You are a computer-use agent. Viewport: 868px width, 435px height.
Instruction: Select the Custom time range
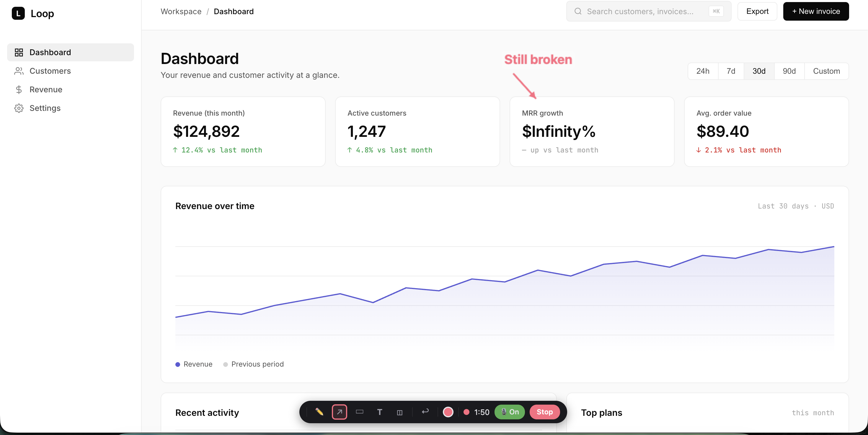tap(826, 71)
